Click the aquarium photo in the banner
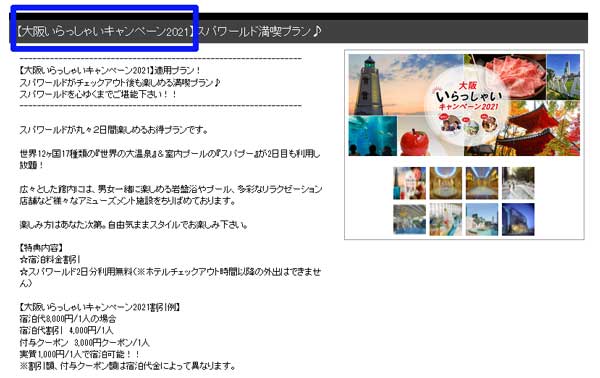 tap(373, 136)
